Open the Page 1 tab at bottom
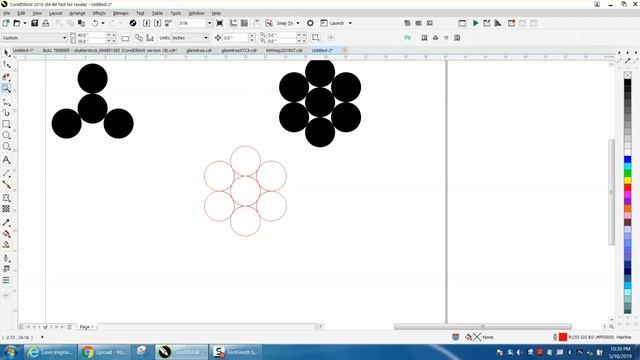Viewport: 640px width, 360px height. (x=86, y=327)
